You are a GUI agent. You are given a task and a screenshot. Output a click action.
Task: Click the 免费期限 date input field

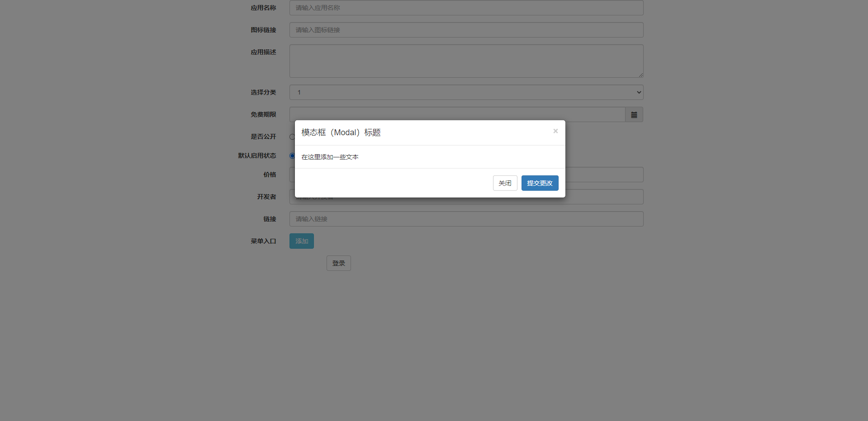457,114
